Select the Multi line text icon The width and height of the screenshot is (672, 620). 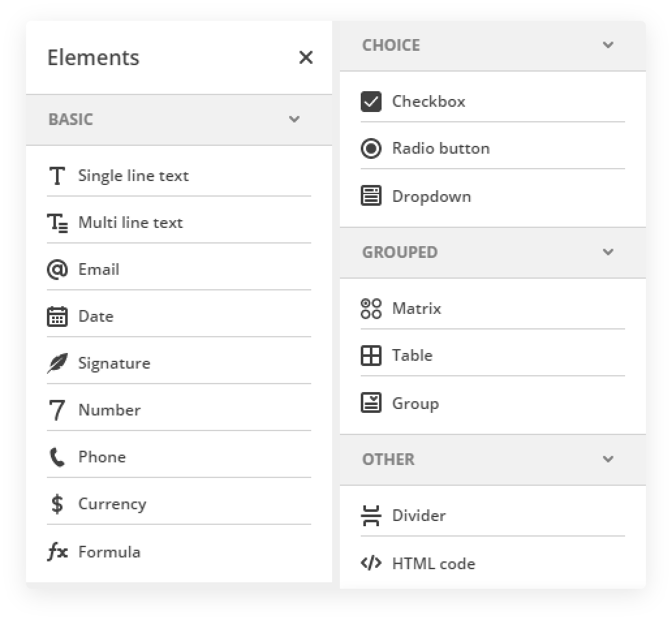pyautogui.click(x=57, y=223)
